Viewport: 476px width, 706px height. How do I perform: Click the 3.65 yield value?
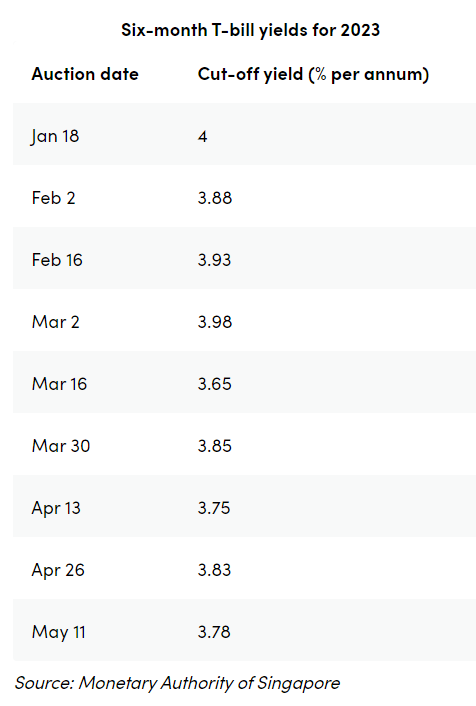pyautogui.click(x=214, y=384)
